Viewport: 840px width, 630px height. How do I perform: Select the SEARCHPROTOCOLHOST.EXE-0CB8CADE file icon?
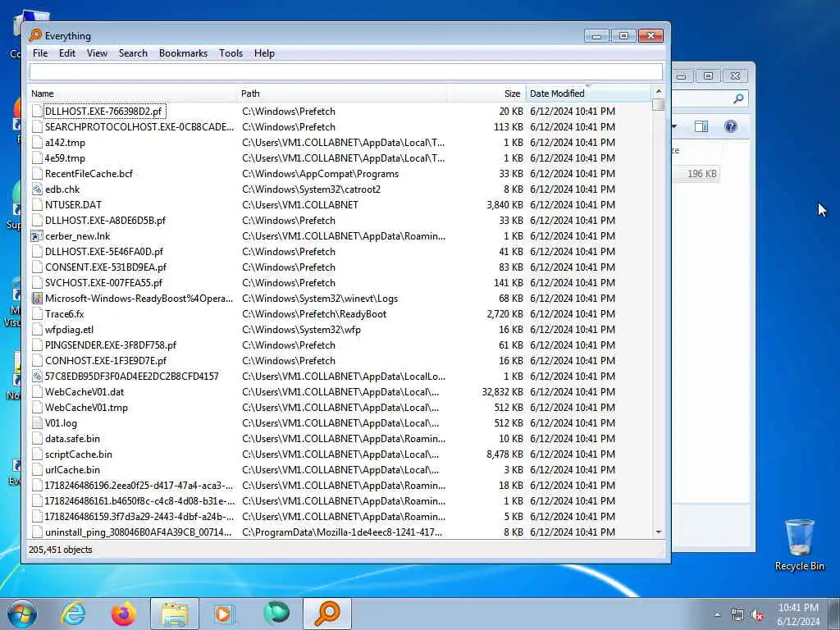[37, 127]
